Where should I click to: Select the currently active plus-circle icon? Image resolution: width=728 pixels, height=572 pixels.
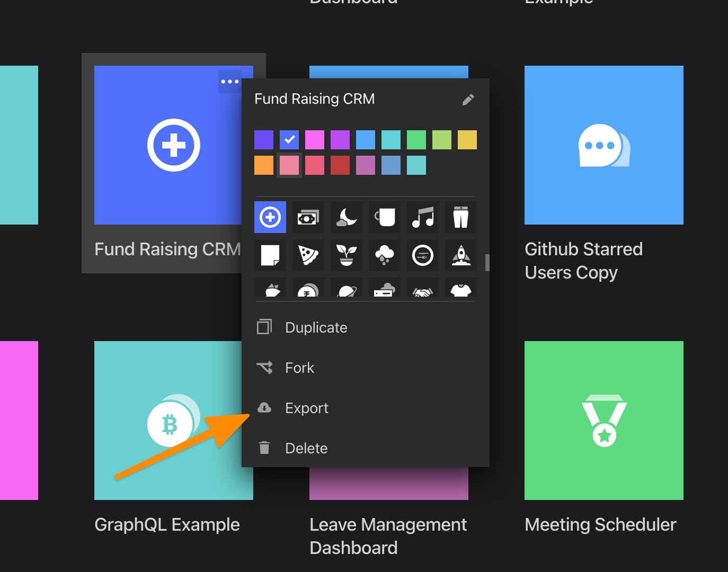point(270,217)
